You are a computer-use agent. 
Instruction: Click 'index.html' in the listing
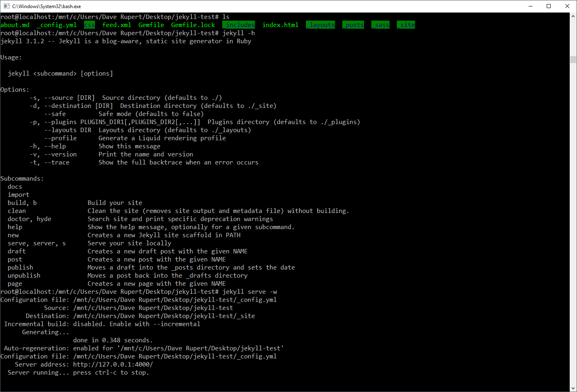coord(280,25)
